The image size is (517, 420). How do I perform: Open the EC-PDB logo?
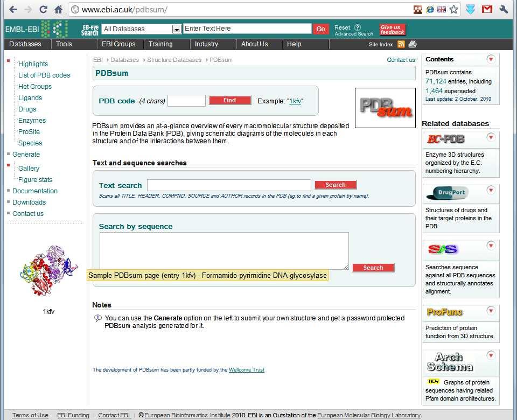pos(445,139)
